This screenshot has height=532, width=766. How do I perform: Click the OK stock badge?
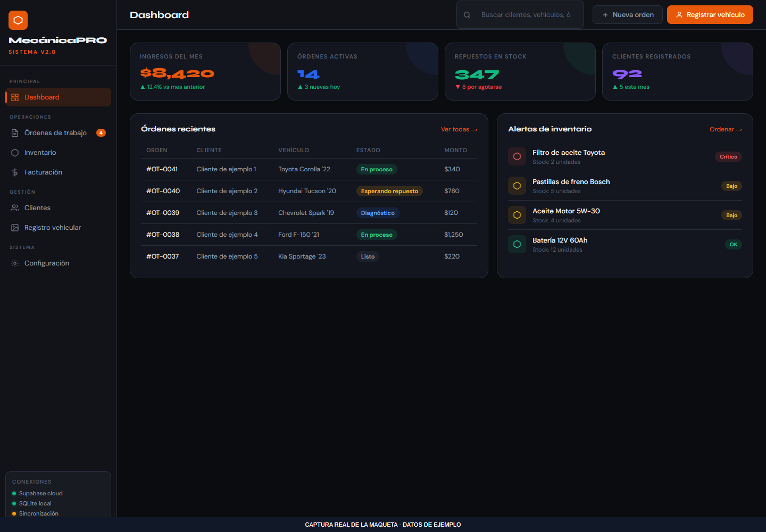734,245
